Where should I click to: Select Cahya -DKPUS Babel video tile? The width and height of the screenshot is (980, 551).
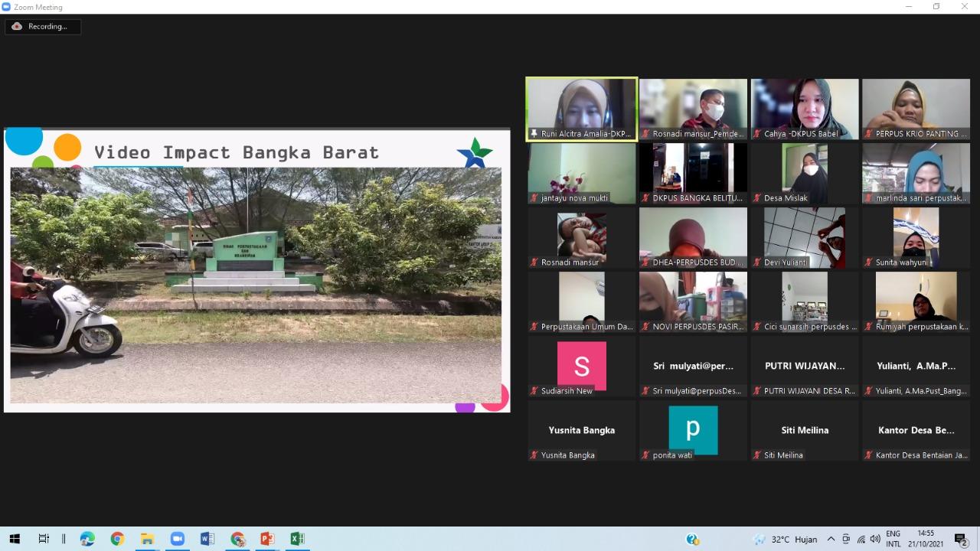(x=805, y=109)
